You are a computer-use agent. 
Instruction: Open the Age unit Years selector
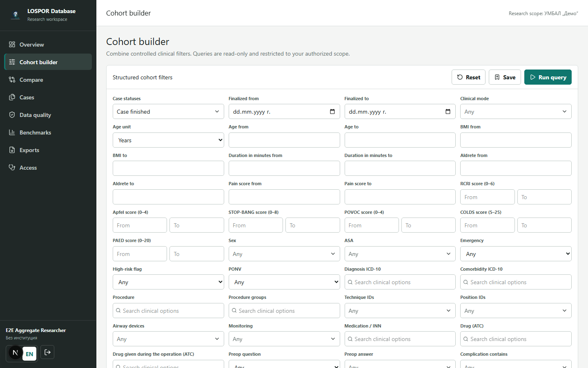168,140
